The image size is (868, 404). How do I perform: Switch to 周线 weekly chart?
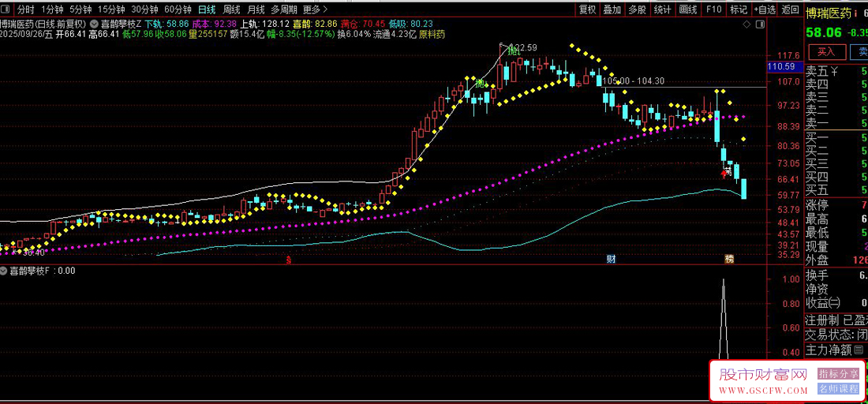(231, 9)
